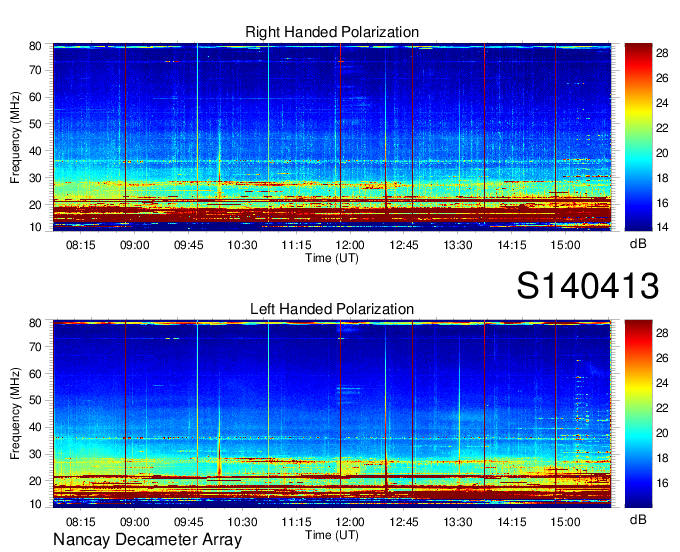Click the 10:30 tick under Right Handed plot
Screen dimensions: 680x552
pyautogui.click(x=242, y=245)
